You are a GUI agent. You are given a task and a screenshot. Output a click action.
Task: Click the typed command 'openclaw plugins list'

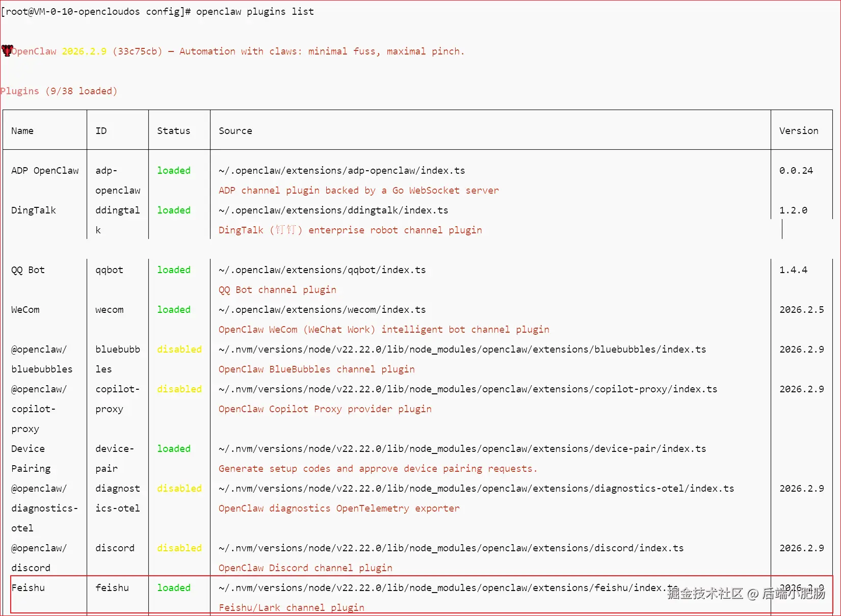(x=255, y=12)
